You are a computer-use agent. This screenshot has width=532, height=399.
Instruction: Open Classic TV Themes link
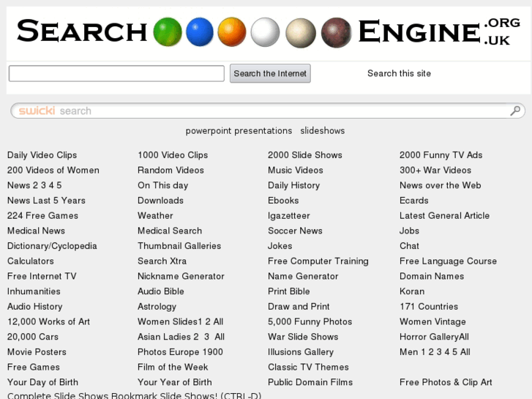(308, 367)
